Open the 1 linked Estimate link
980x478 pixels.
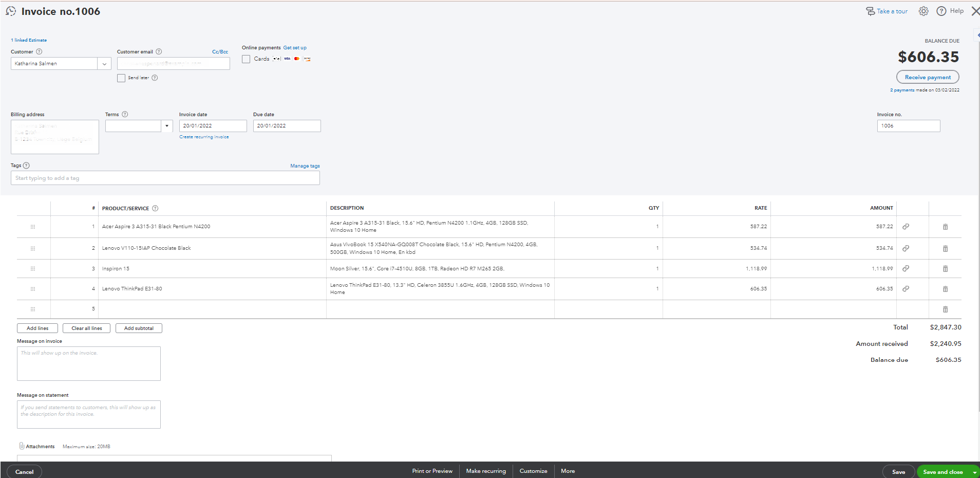[x=29, y=40]
